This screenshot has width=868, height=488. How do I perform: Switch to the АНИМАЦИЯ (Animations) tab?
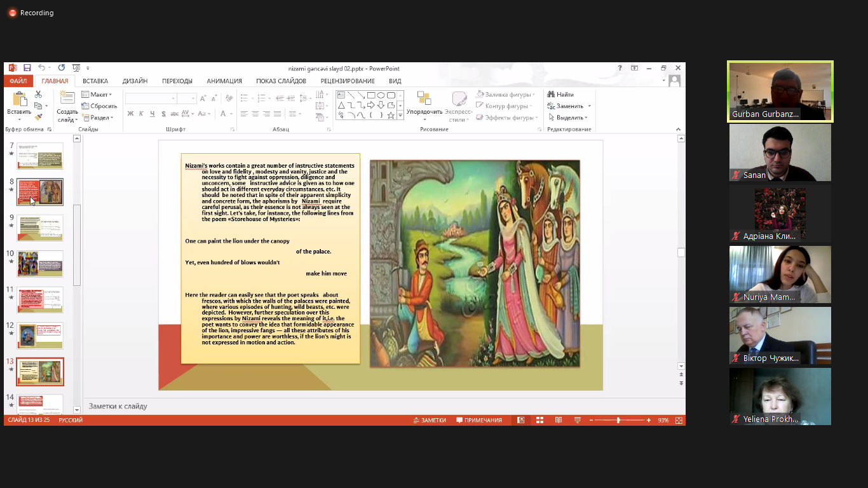(224, 81)
